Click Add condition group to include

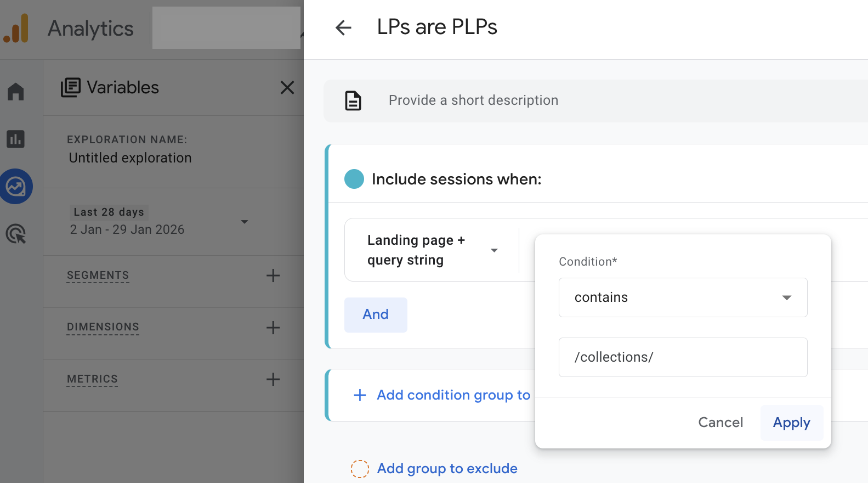[x=442, y=395]
